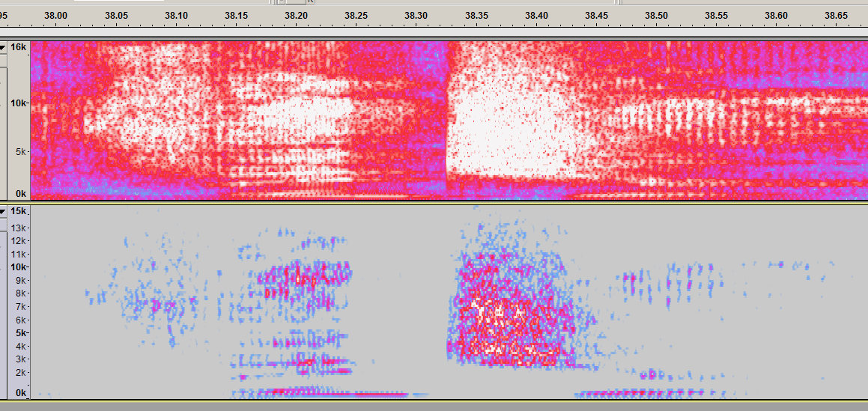Click the 38.10 mark on the timeline ruler

pyautogui.click(x=176, y=16)
